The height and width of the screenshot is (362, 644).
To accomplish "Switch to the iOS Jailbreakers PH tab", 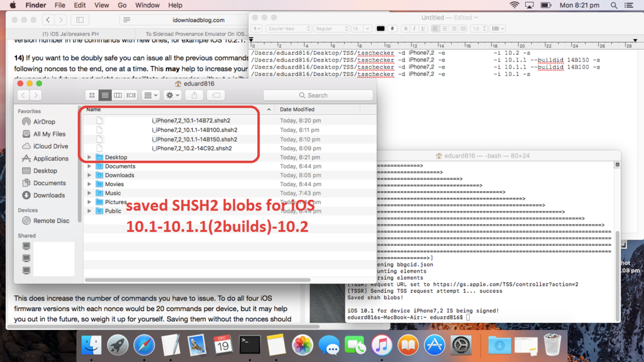I will click(x=70, y=34).
